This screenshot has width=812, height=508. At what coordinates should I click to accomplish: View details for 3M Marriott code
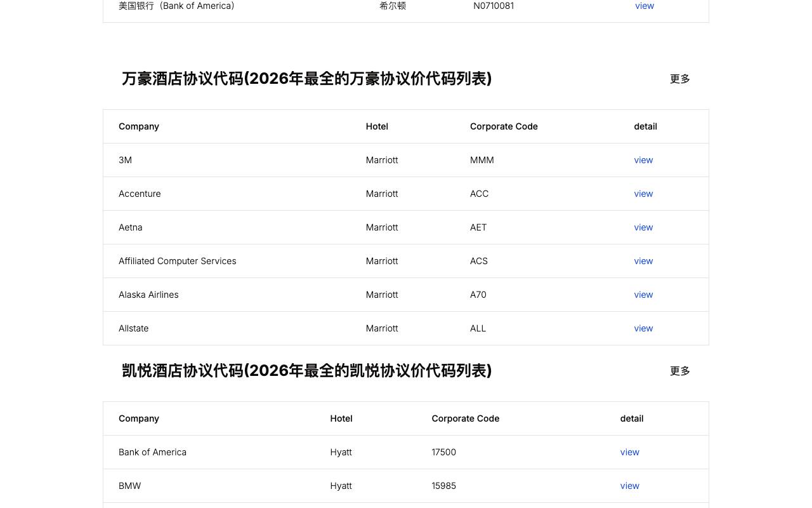pos(643,160)
